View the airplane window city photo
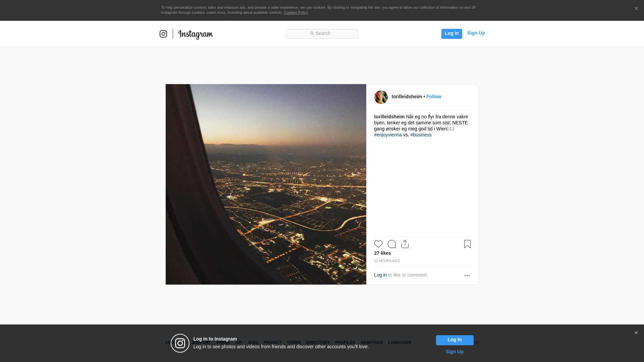Image resolution: width=644 pixels, height=362 pixels. point(266,184)
